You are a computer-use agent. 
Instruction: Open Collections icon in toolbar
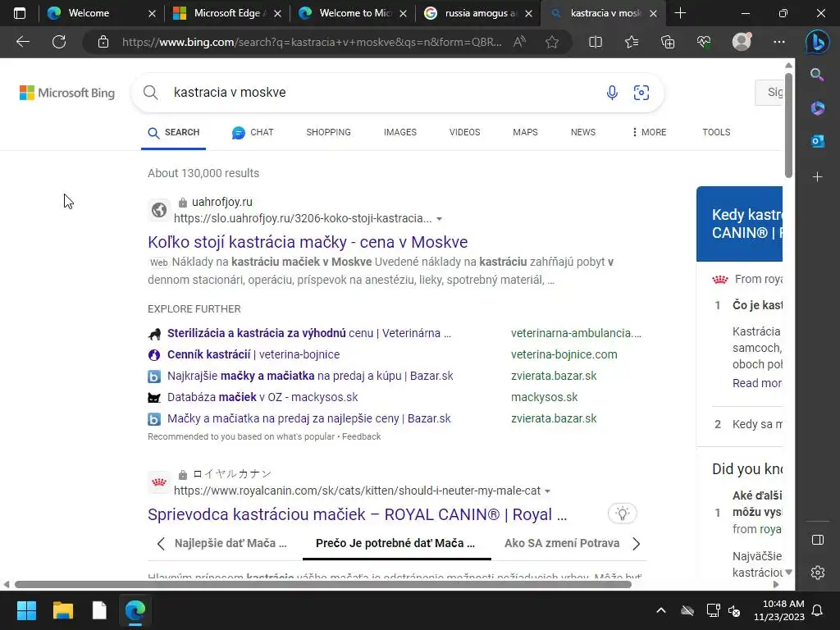[x=668, y=42]
